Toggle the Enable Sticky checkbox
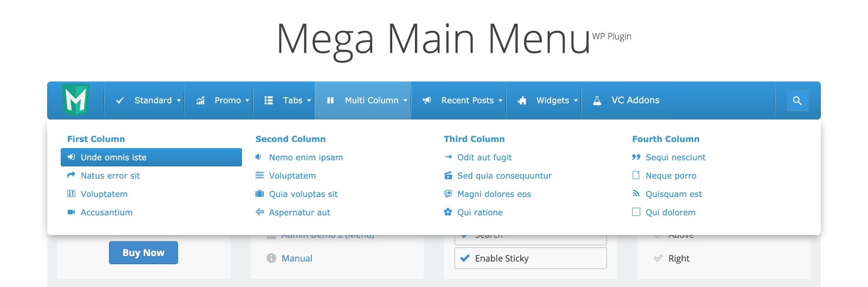Image resolution: width=868 pixels, height=287 pixels. click(x=464, y=258)
